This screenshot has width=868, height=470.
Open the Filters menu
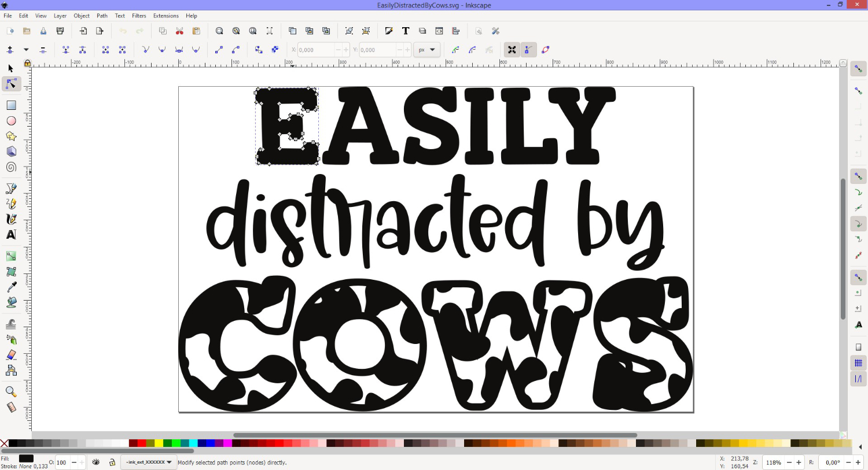[x=139, y=16]
